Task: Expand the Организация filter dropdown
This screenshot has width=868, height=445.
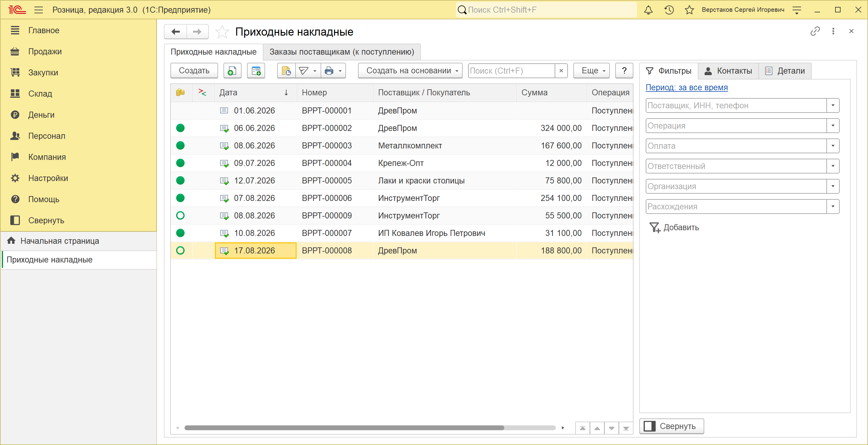Action: pyautogui.click(x=833, y=186)
